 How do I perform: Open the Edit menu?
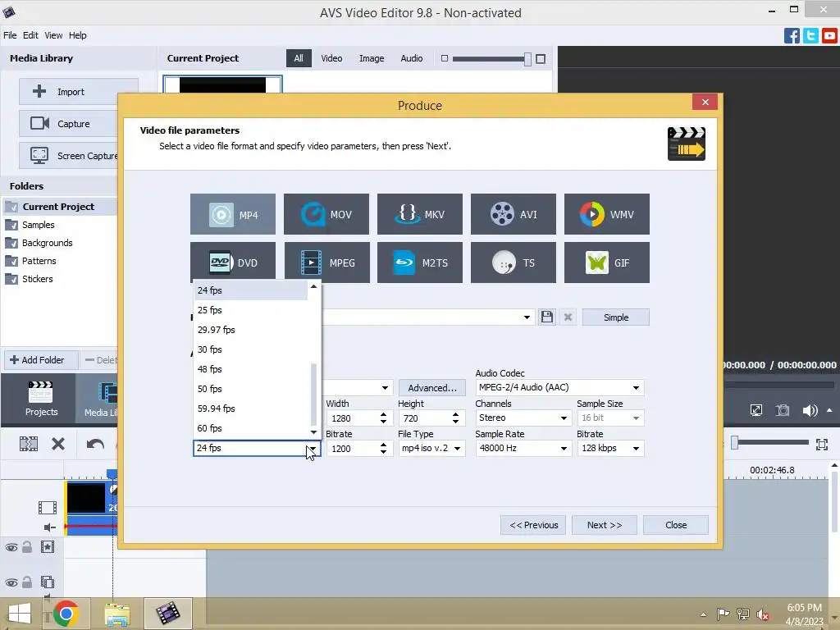[x=30, y=35]
